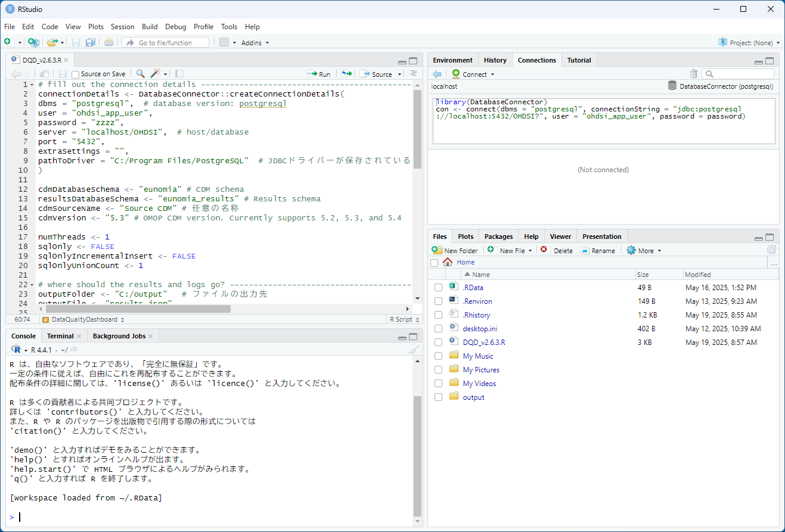Click the Go to file/function field
This screenshot has width=785, height=532.
pyautogui.click(x=166, y=43)
